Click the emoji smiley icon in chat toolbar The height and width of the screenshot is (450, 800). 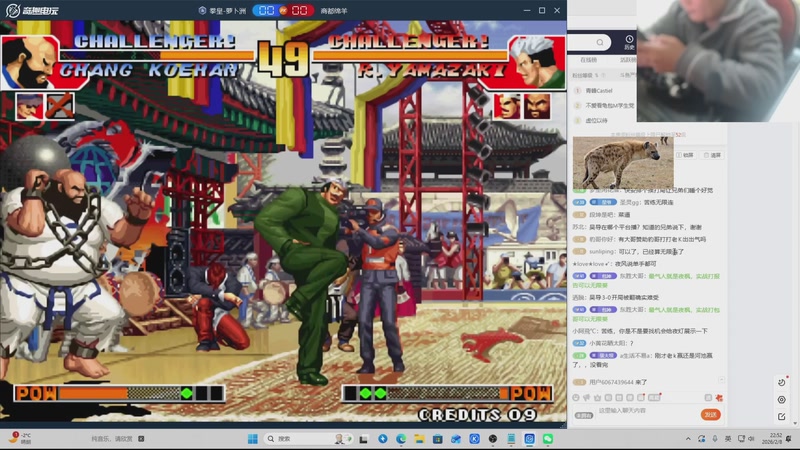pyautogui.click(x=576, y=397)
